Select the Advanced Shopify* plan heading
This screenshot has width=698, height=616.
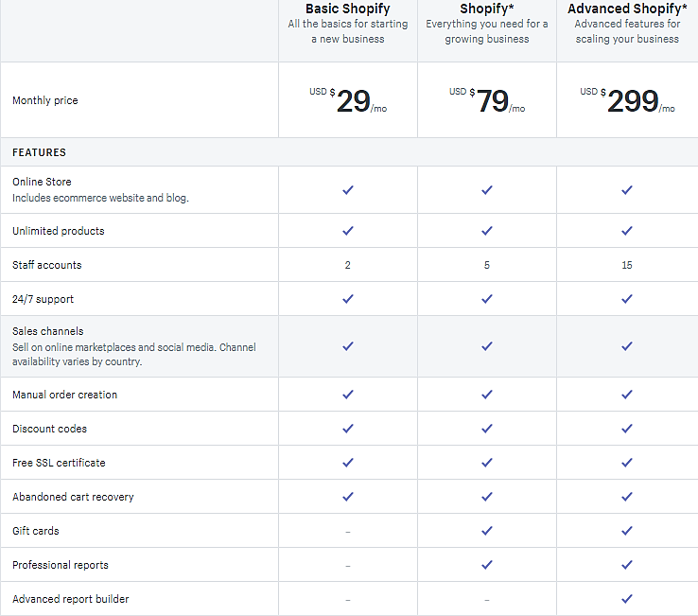pyautogui.click(x=627, y=9)
